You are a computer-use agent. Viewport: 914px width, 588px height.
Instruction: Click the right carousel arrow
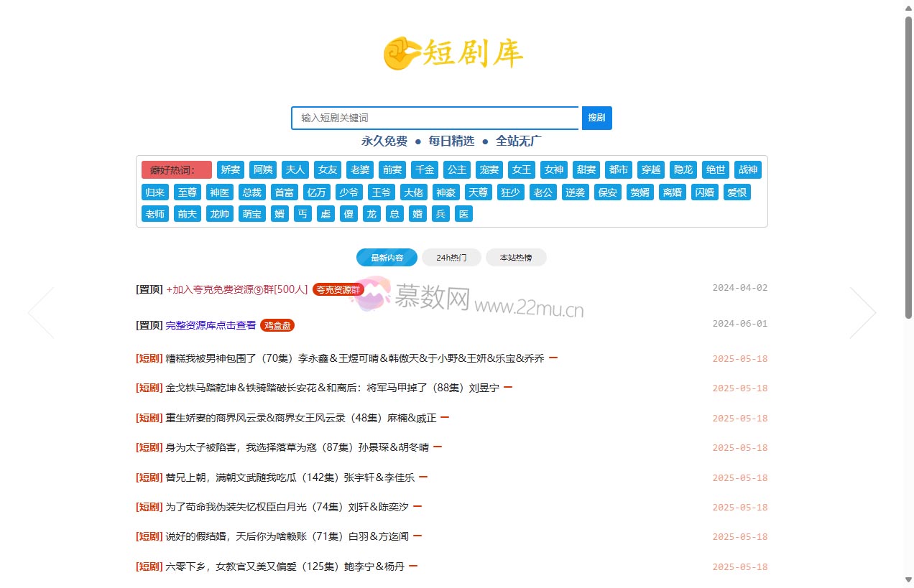click(862, 312)
